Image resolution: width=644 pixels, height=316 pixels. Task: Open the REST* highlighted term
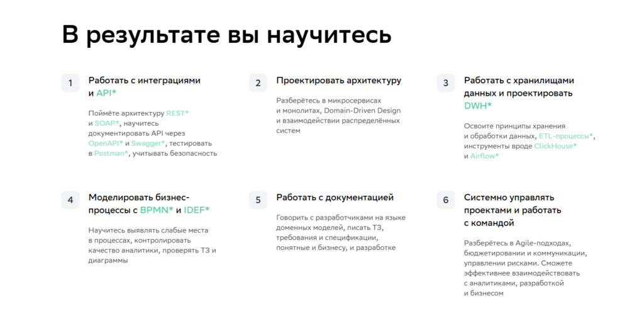click(177, 113)
